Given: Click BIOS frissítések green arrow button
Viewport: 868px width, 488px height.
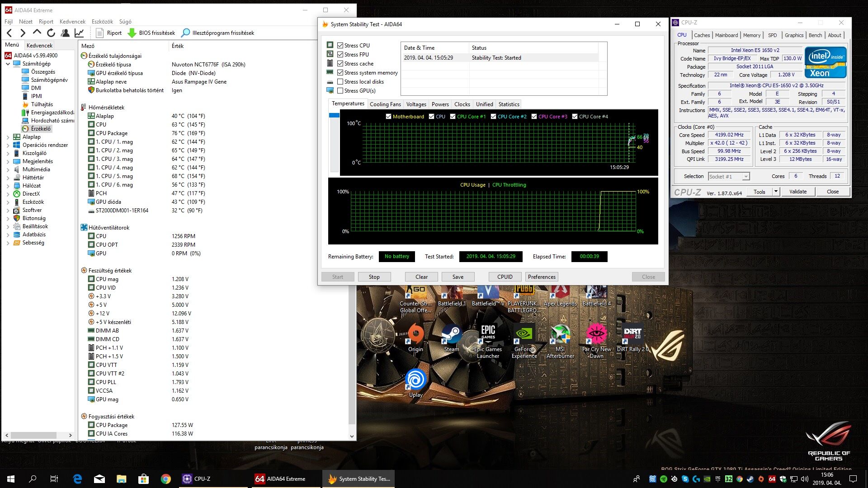Looking at the screenshot, I should 151,33.
